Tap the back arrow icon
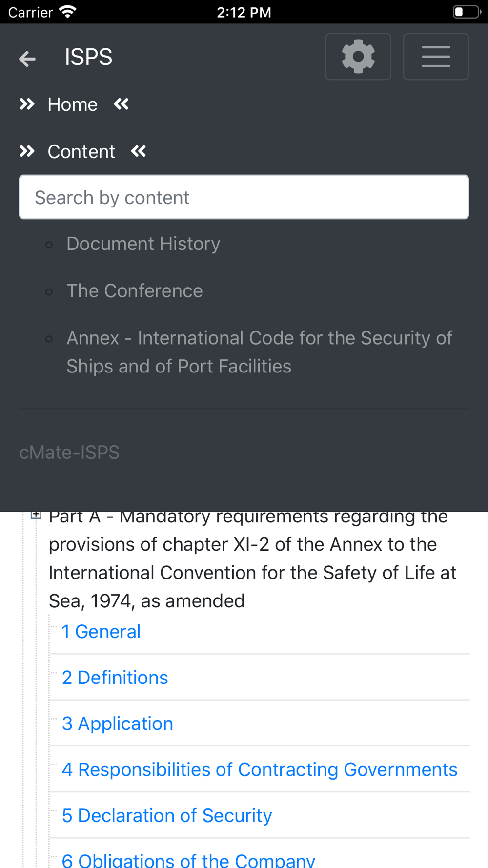The height and width of the screenshot is (868, 488). (x=27, y=59)
